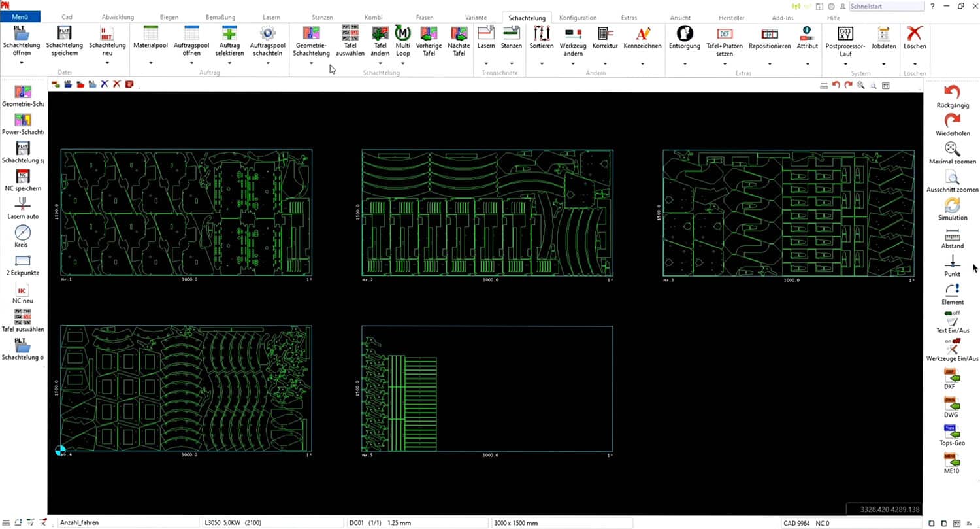Switch to the Biegen ribbon tab

[169, 18]
